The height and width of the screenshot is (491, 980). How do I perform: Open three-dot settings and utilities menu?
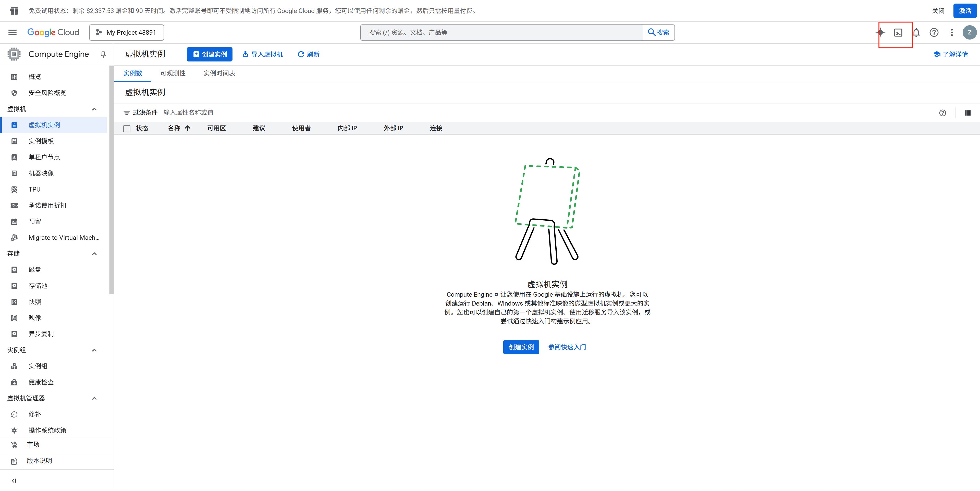pyautogui.click(x=951, y=33)
